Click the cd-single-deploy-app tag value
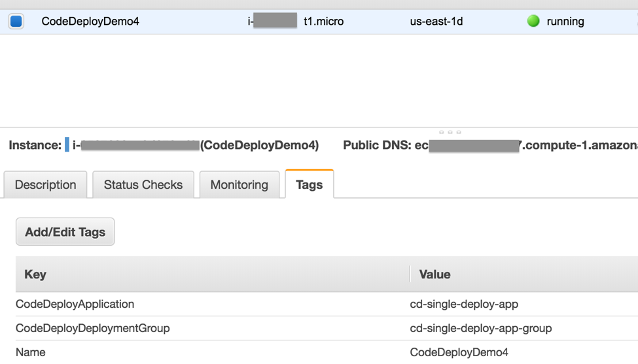This screenshot has height=364, width=638. pos(464,304)
